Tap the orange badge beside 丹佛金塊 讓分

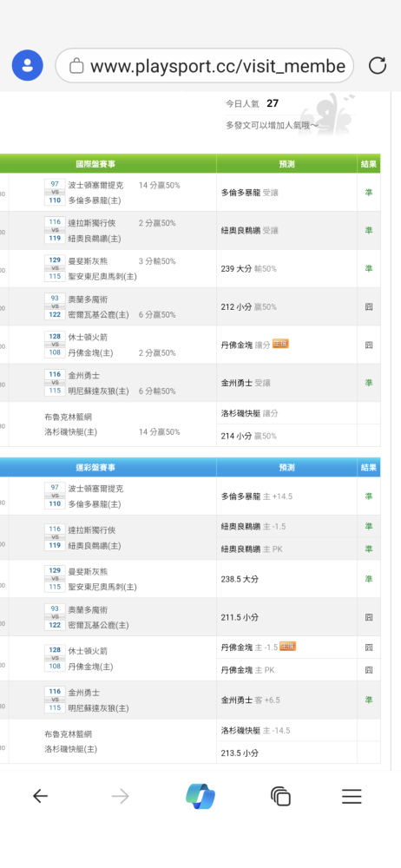point(281,344)
